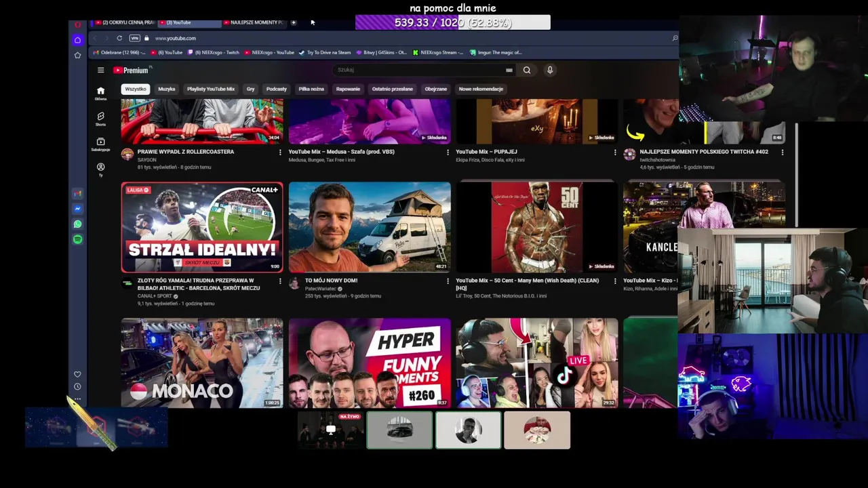This screenshot has height=488, width=868.
Task: Open the Gmail icon in the Opera sidebar
Action: tap(78, 194)
